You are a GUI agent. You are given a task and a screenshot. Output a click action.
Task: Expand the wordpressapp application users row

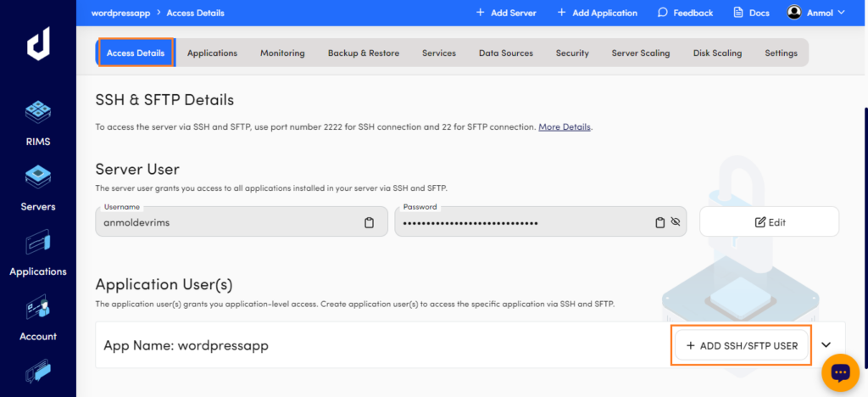(826, 344)
